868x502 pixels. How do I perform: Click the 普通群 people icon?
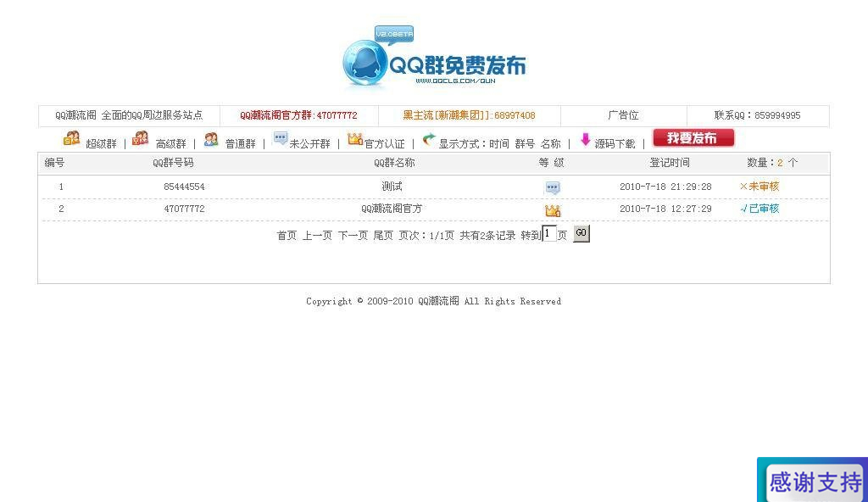[x=211, y=139]
